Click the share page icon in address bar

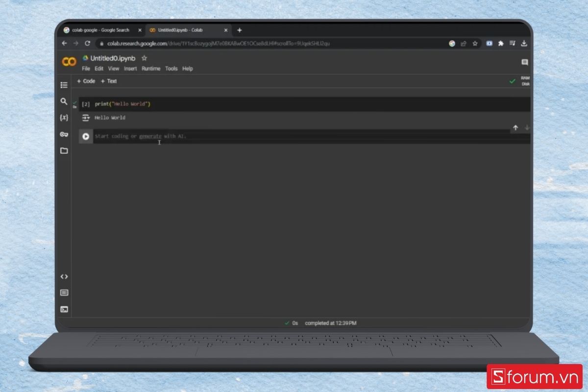[464, 43]
